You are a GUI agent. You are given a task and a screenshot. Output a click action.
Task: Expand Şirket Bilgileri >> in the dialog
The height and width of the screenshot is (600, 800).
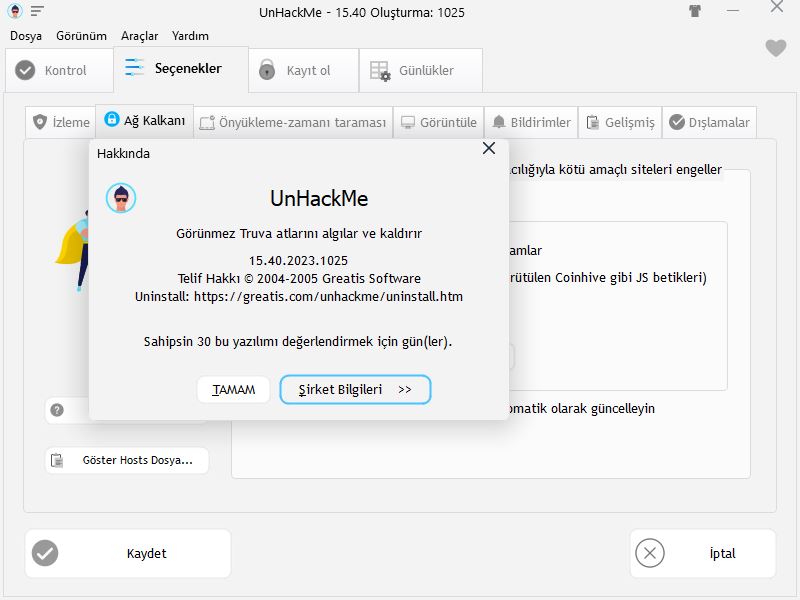coord(355,390)
